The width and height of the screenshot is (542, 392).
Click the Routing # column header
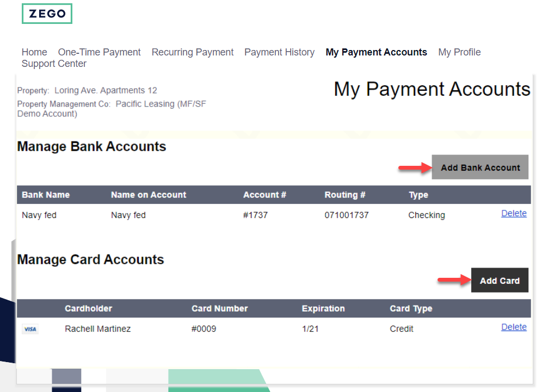345,195
